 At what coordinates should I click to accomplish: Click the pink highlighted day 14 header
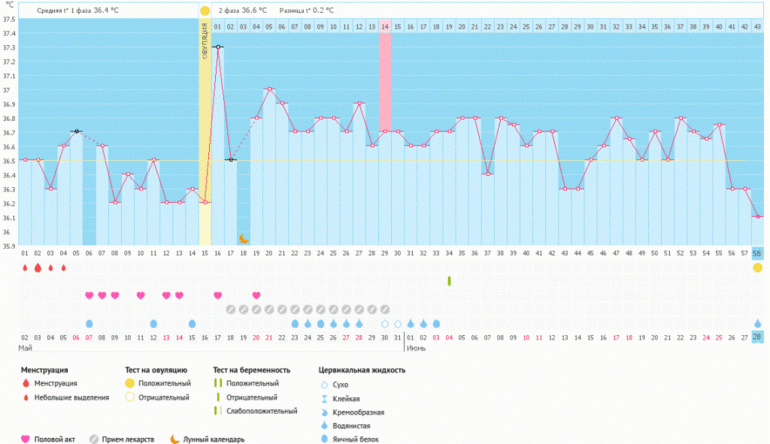point(385,26)
